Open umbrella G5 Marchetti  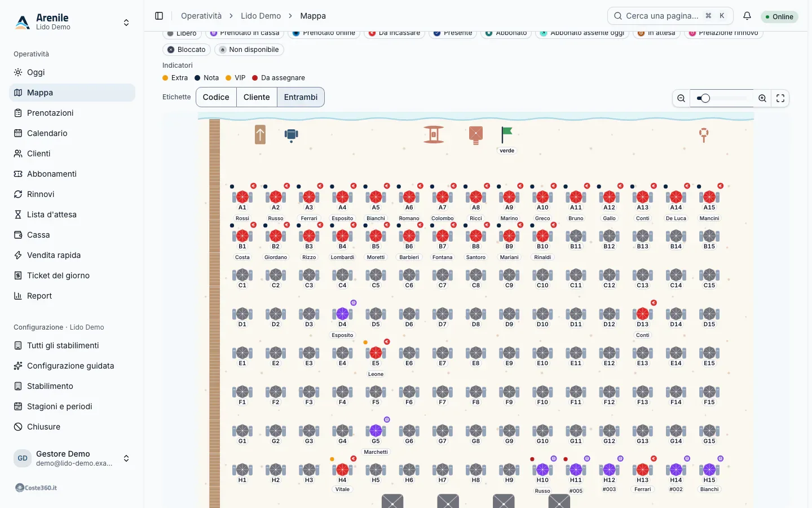[376, 431]
